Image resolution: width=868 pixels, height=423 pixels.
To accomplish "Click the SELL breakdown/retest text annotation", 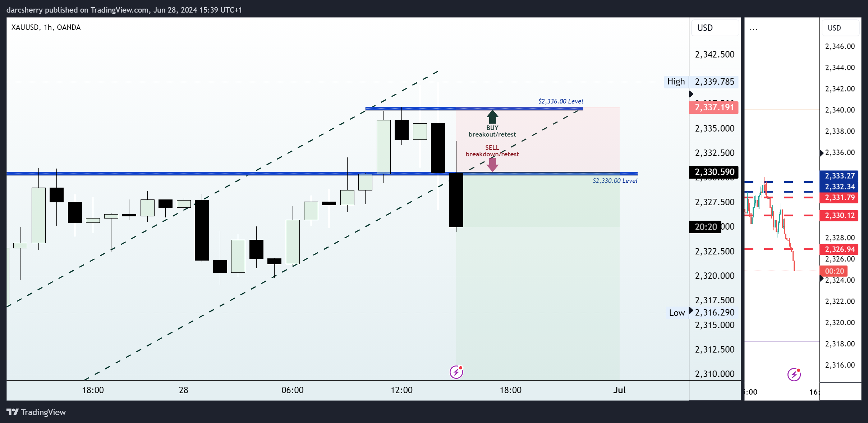I will point(492,151).
